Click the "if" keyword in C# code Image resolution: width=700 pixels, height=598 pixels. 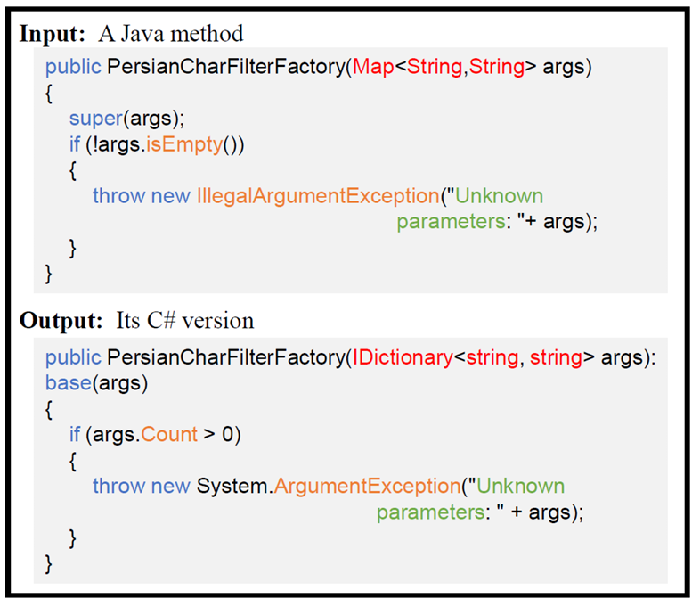click(x=75, y=435)
